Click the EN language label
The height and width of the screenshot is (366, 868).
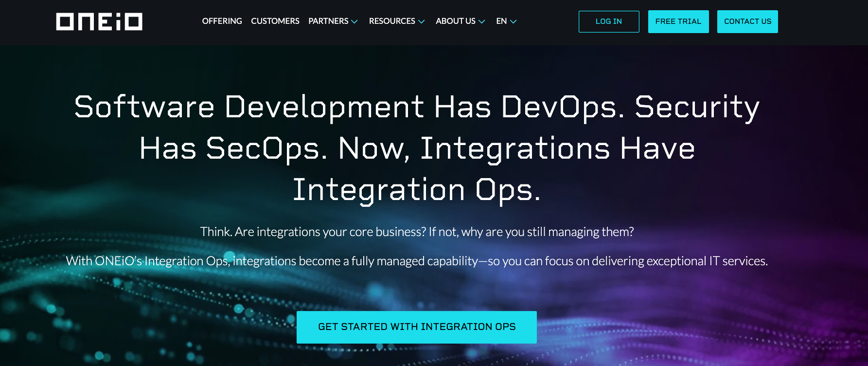point(501,21)
